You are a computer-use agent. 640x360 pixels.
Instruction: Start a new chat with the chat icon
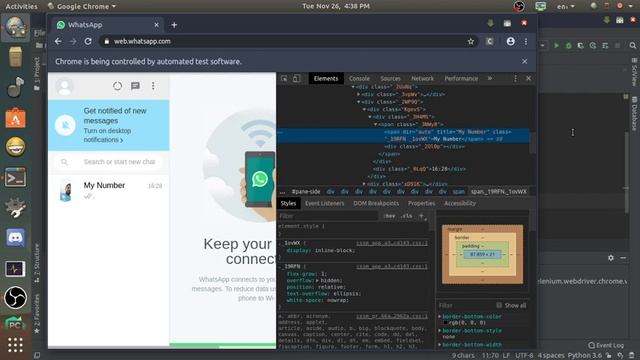tap(135, 86)
